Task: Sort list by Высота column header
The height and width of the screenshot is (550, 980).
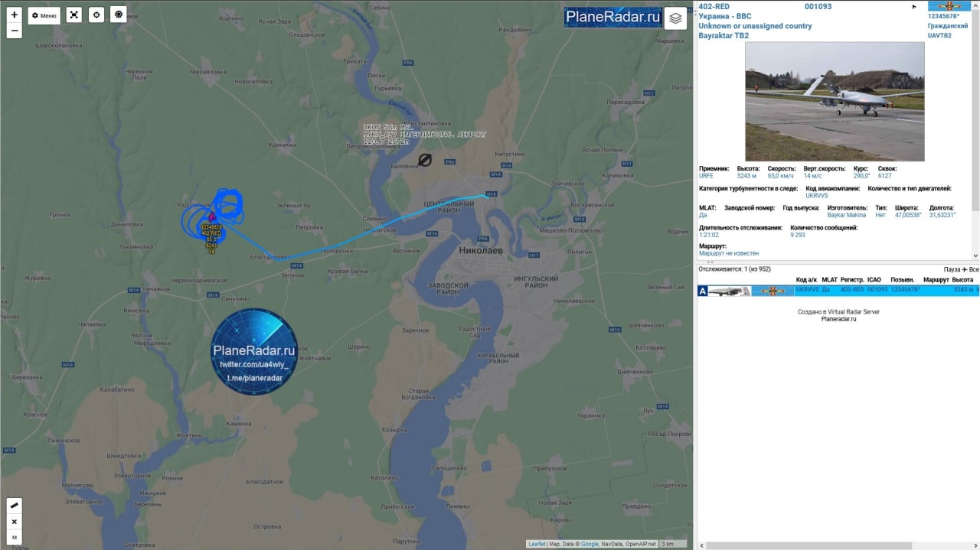Action: (962, 280)
